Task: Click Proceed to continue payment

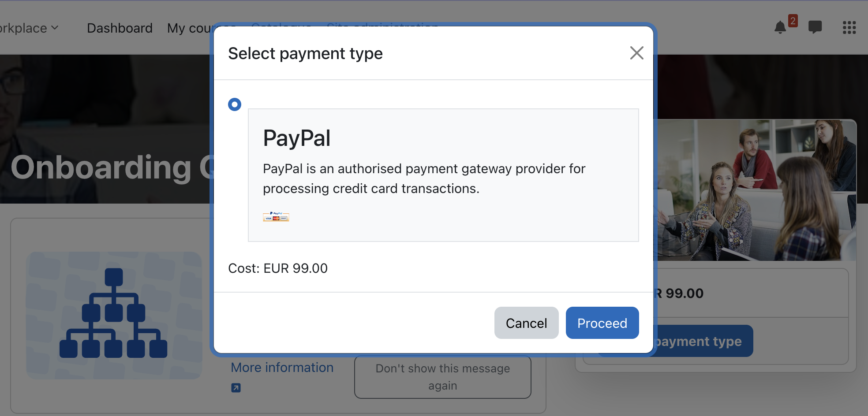Action: click(602, 323)
